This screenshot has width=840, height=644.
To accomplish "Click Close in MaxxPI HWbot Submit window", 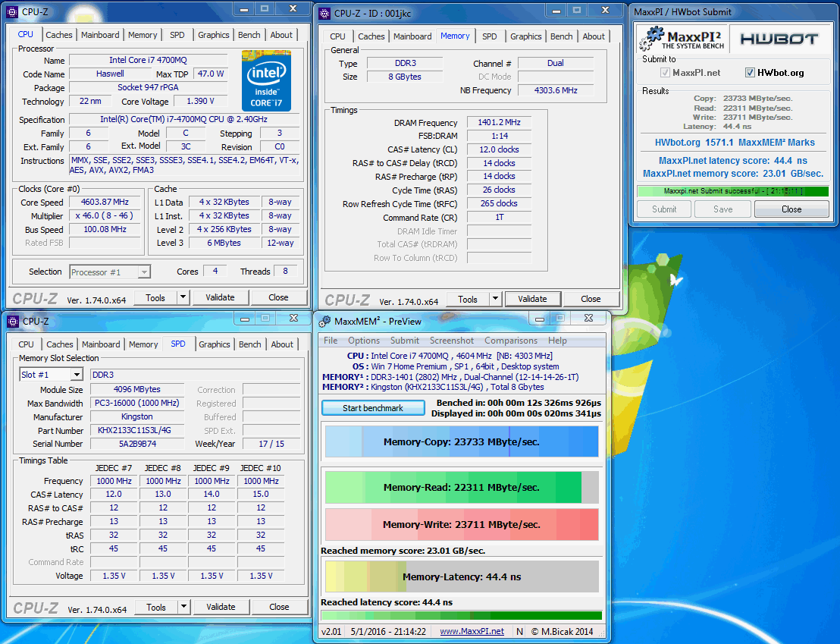I will tap(791, 209).
